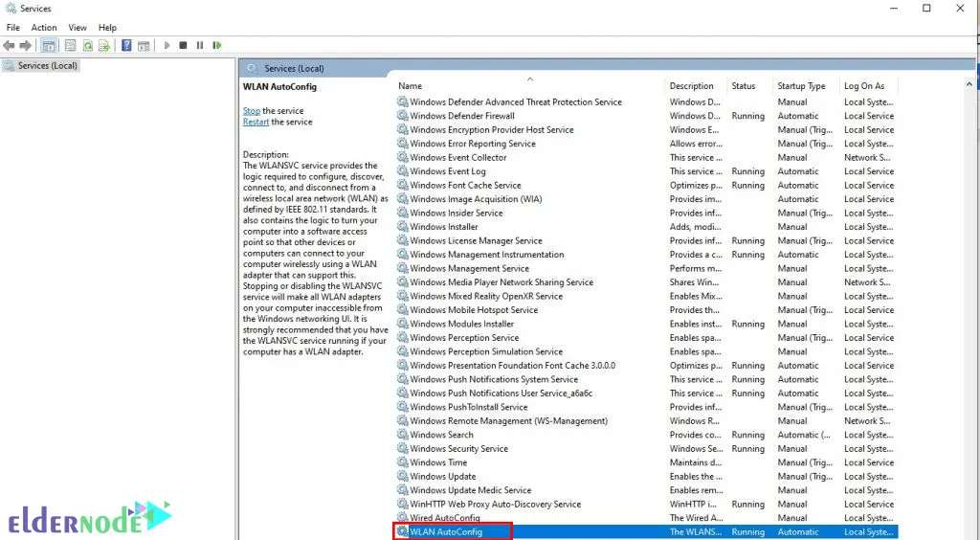Sort by the Status column header
Viewport: 980px width, 540px height.
pyautogui.click(x=744, y=85)
